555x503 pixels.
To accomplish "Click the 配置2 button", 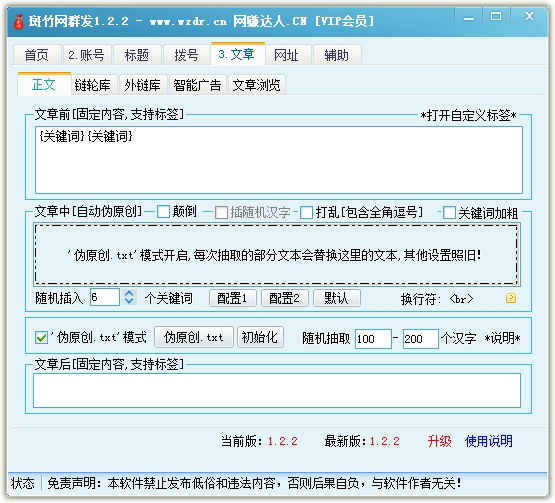I will click(285, 298).
